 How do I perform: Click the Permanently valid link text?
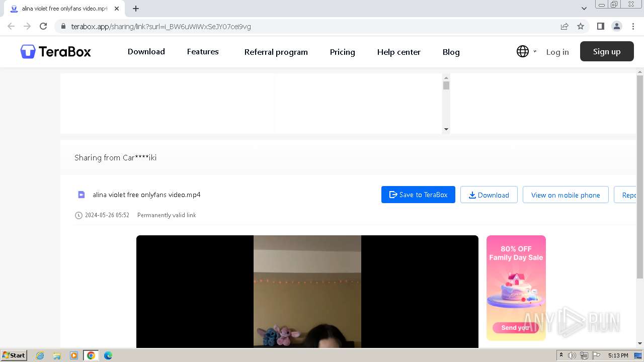pyautogui.click(x=167, y=215)
